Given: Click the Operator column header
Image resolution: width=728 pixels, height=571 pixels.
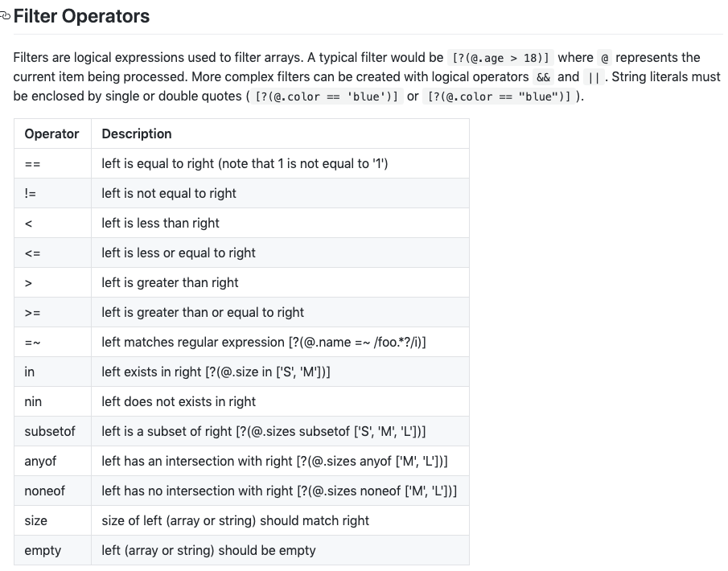Looking at the screenshot, I should click(x=51, y=134).
